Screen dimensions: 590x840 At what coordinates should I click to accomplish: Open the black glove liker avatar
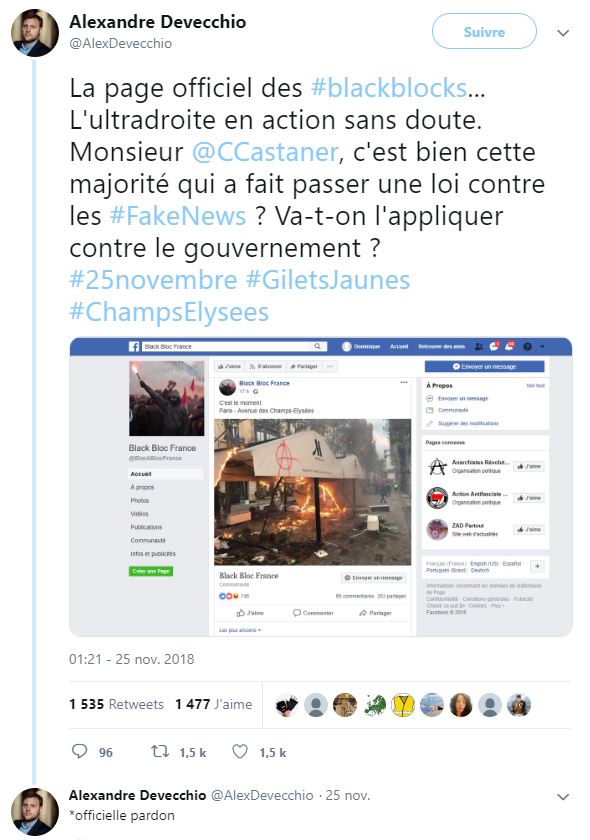[287, 705]
